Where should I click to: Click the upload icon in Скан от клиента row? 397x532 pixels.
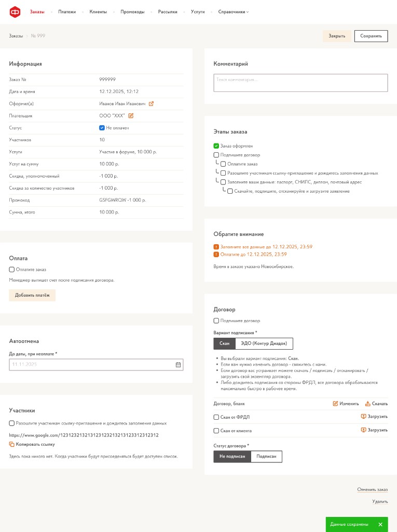point(363,430)
